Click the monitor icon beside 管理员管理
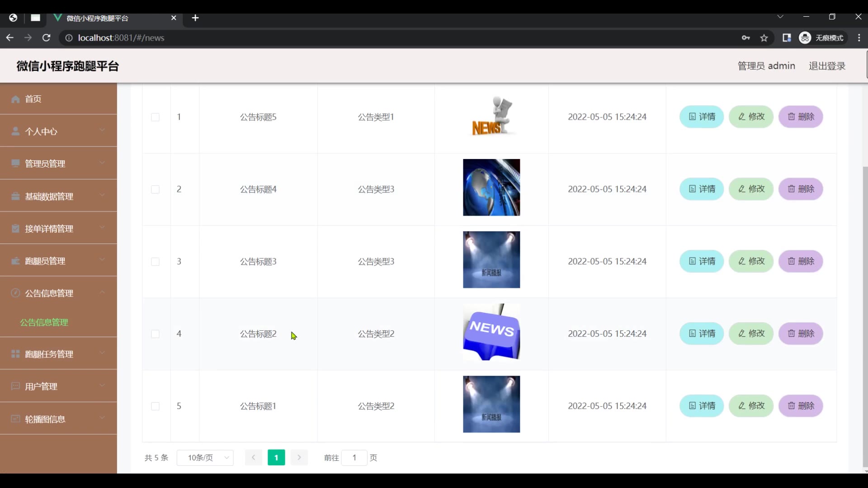 pos(15,164)
